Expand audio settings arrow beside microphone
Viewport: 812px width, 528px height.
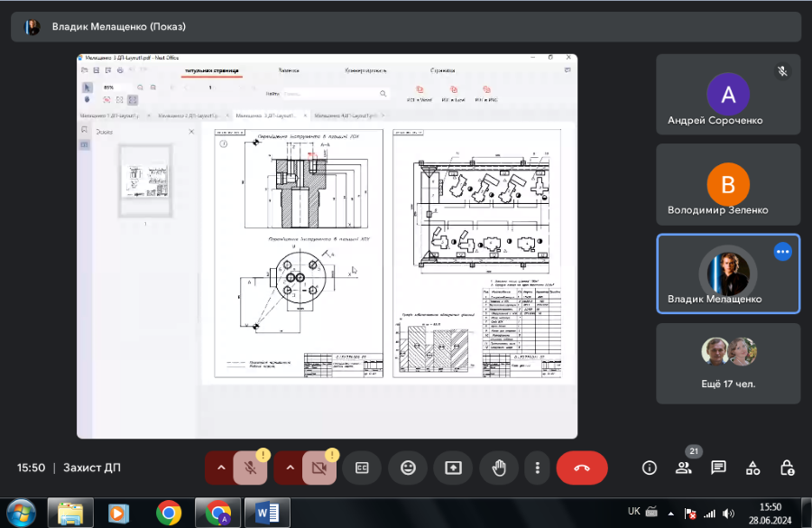pos(221,468)
